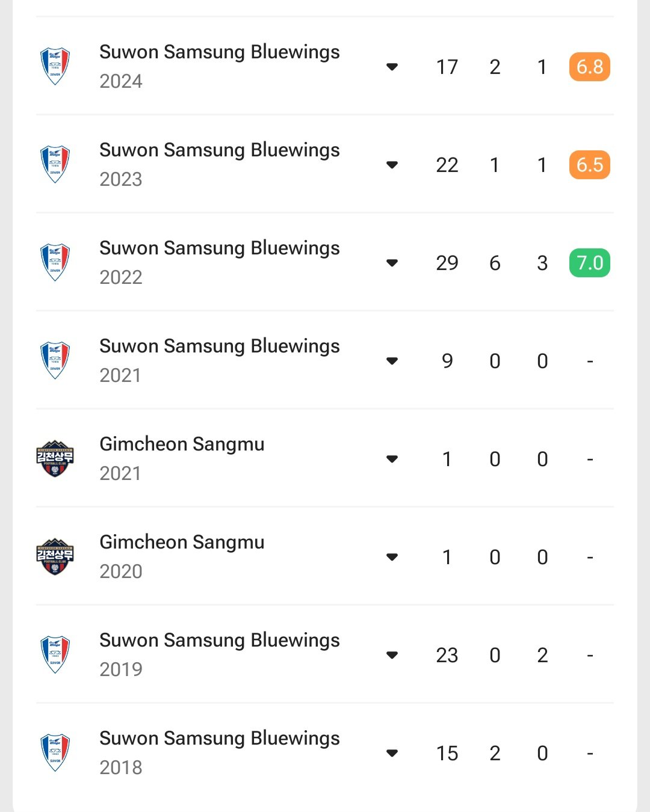Expand the 2019 Suwon season details
650x812 pixels.
click(392, 655)
